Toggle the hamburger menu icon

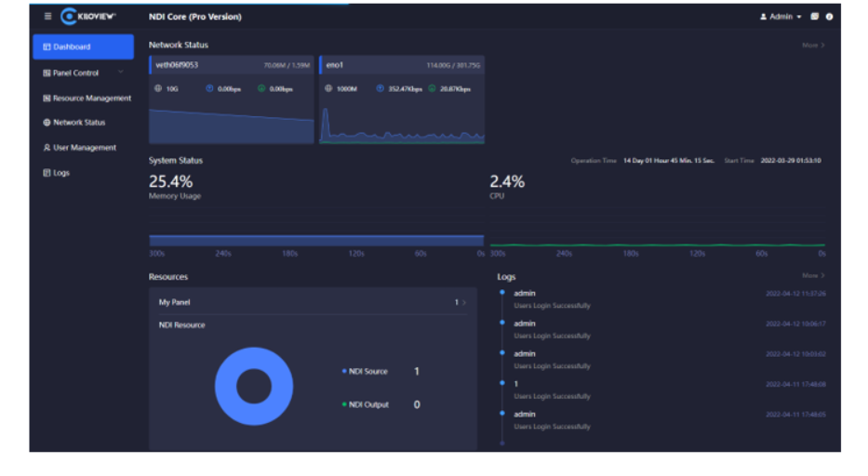(47, 16)
